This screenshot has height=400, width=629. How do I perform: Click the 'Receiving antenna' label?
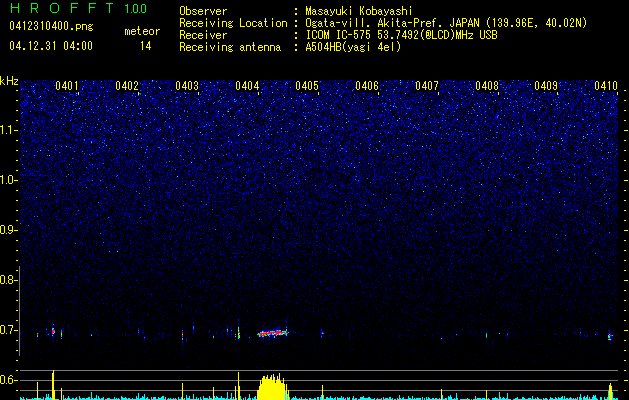[230, 47]
